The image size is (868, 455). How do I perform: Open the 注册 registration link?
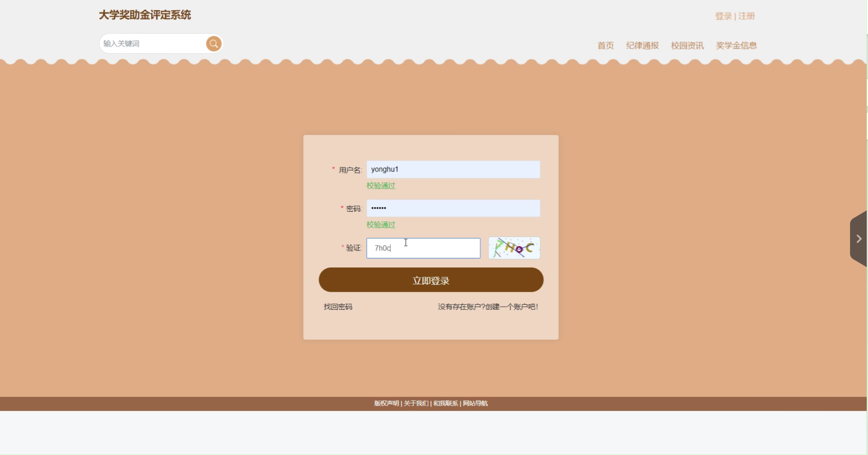pyautogui.click(x=747, y=16)
